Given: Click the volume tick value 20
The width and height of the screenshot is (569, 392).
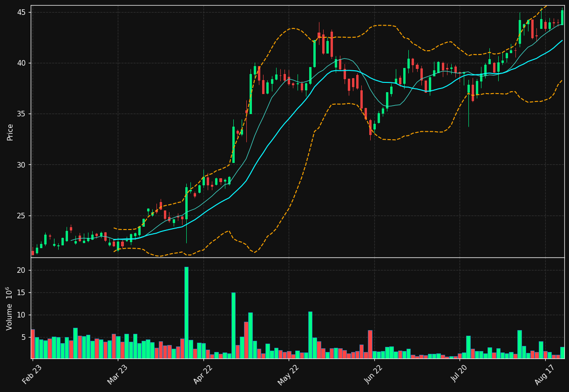Looking at the screenshot, I should [x=22, y=270].
